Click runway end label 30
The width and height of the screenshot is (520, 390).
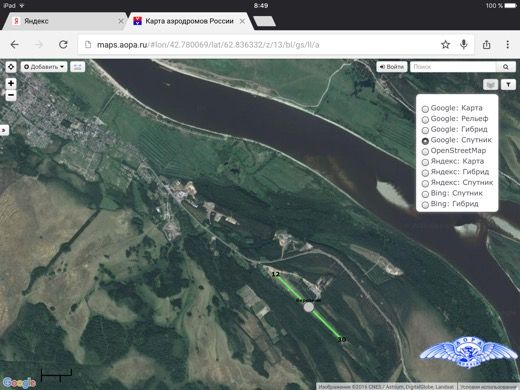click(342, 340)
